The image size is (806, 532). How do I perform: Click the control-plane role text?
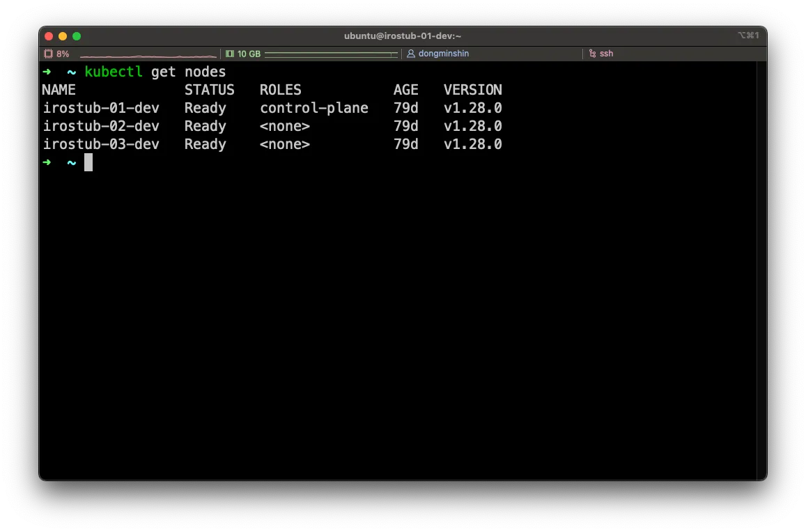(x=313, y=108)
